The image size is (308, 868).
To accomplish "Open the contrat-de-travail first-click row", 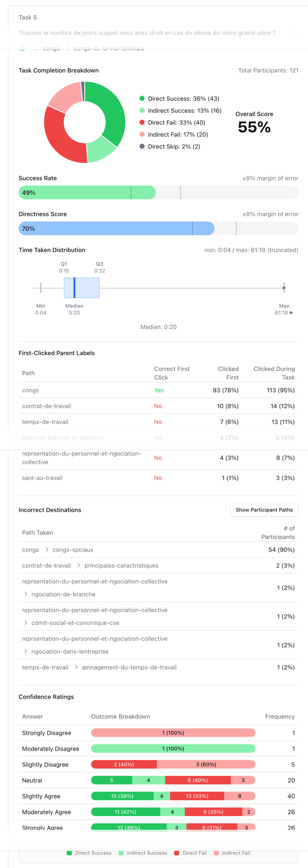I will point(46,406).
